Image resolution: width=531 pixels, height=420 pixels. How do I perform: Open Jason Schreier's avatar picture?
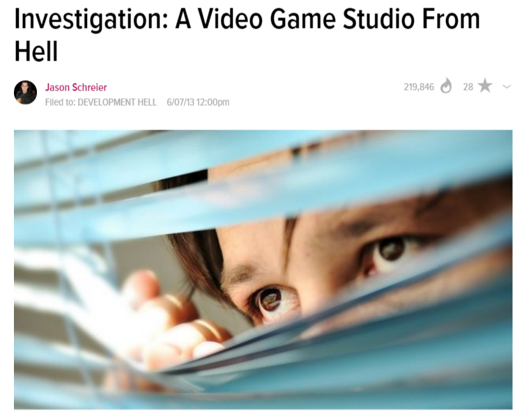25,93
